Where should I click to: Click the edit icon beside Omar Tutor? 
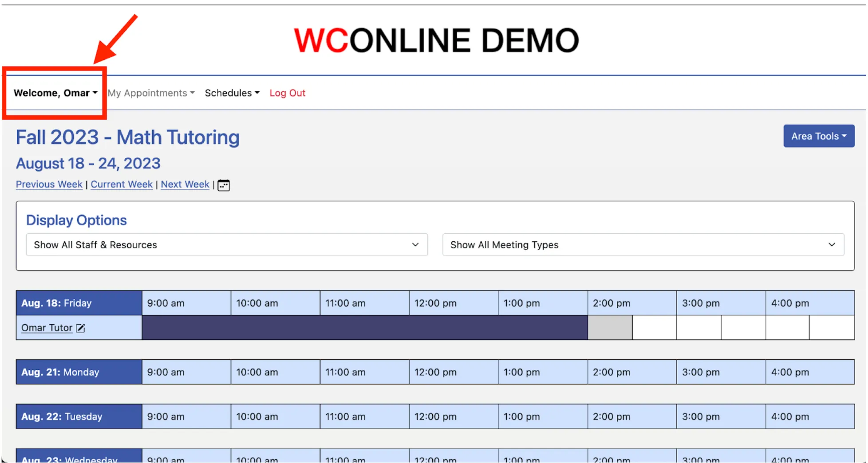(80, 328)
